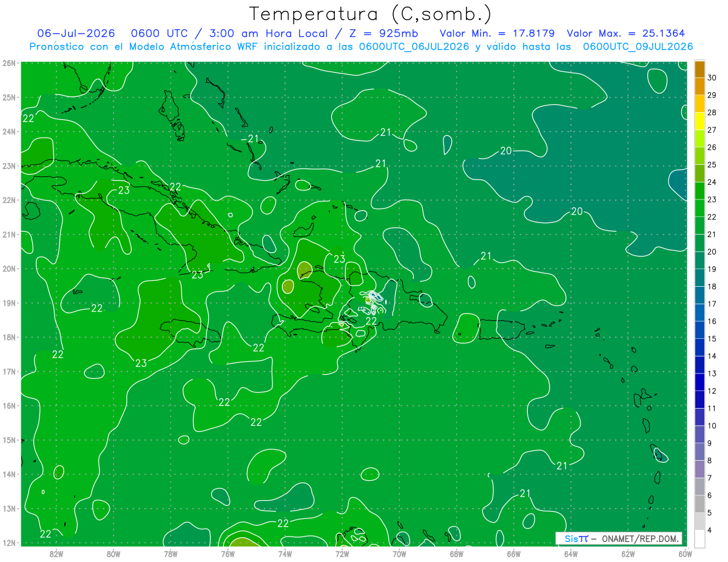Click longitude axis label '64W'
Viewport: 728px width, 562px height.
[x=571, y=554]
